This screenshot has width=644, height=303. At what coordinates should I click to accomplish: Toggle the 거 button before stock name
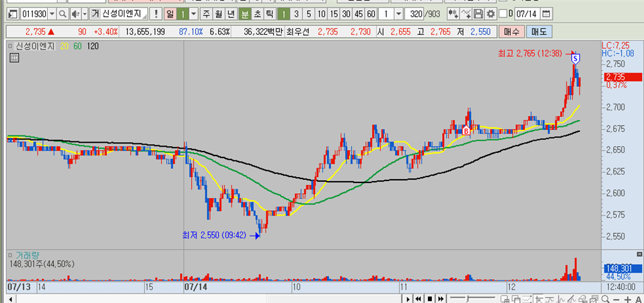coord(96,14)
